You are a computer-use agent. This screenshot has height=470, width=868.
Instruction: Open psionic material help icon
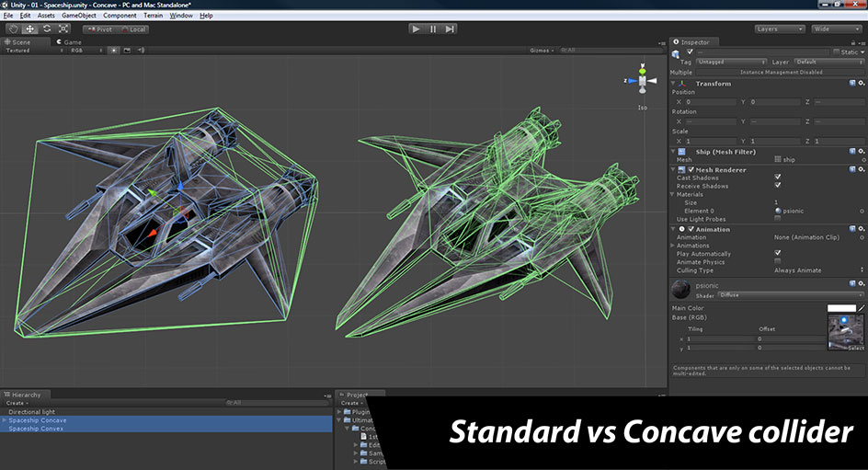852,283
